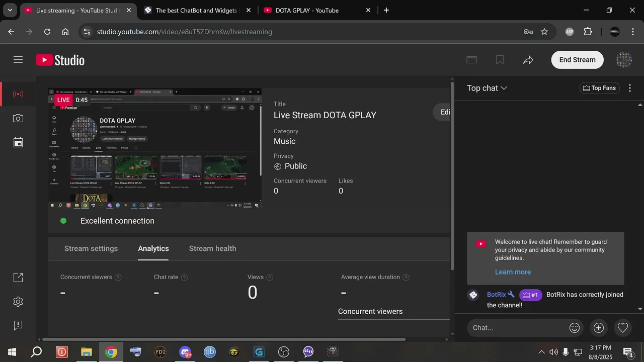This screenshot has width=644, height=362.
Task: Click the Send feedback sidebar icon
Action: [18, 326]
